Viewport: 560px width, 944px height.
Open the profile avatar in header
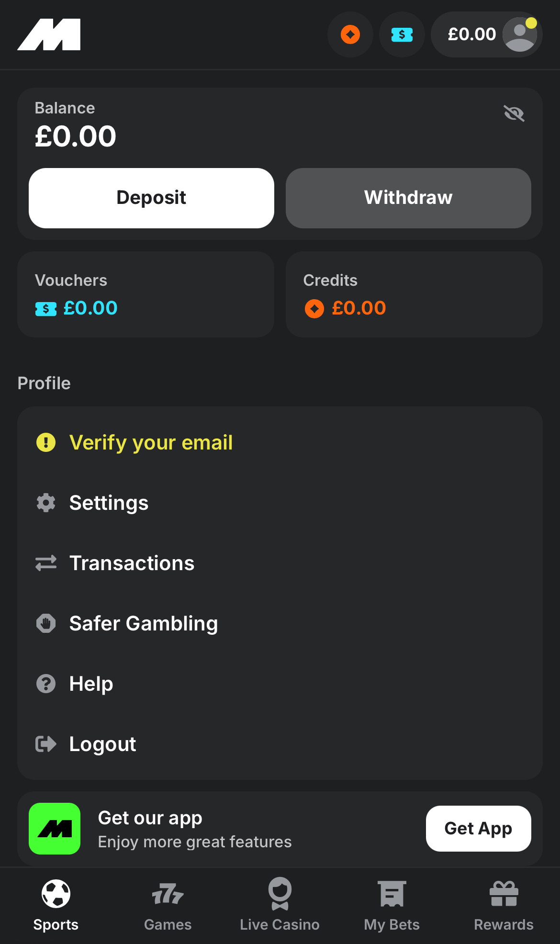[519, 34]
